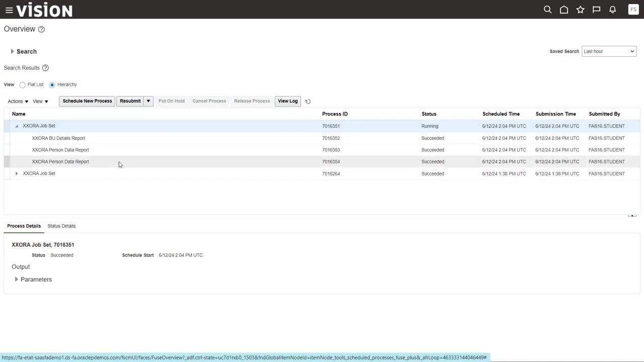Click the Release Process button
644x362 pixels.
pyautogui.click(x=252, y=101)
